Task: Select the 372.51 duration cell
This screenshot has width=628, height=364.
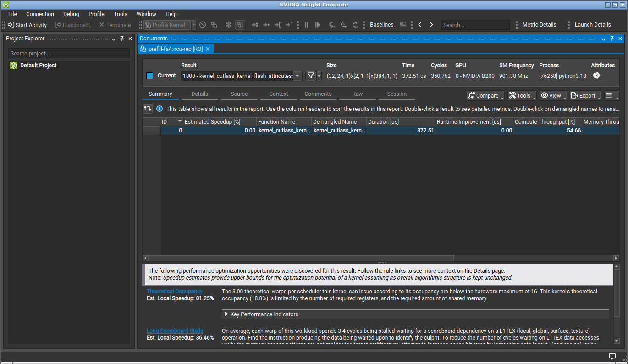Action: coord(401,131)
